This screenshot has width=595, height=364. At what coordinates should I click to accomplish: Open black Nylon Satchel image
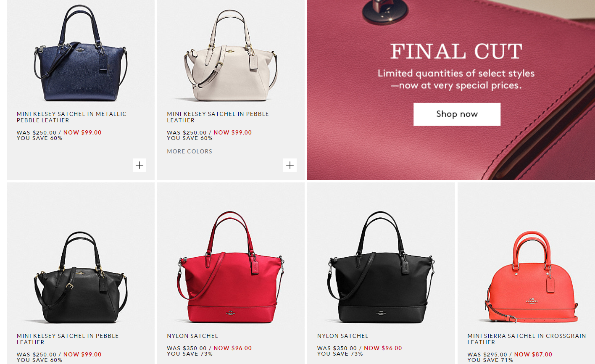(x=381, y=267)
